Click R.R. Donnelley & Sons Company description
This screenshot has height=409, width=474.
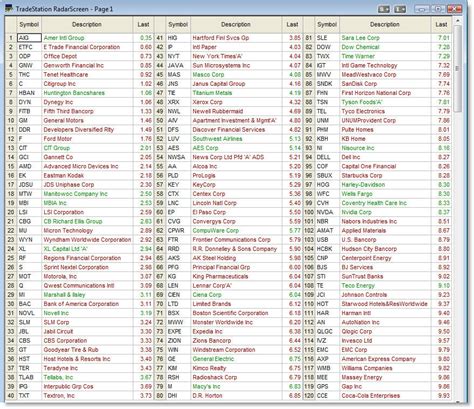(x=235, y=249)
